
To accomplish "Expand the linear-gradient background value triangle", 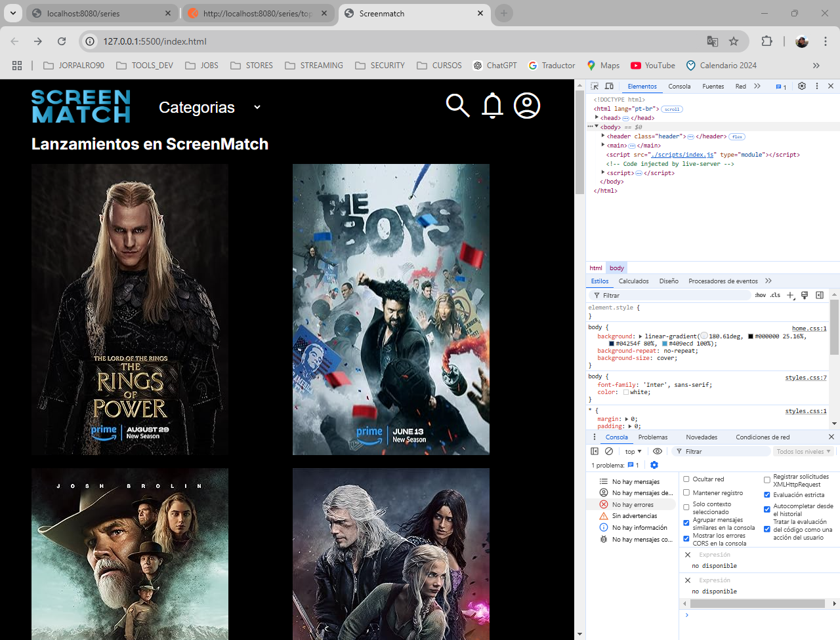I will [640, 336].
